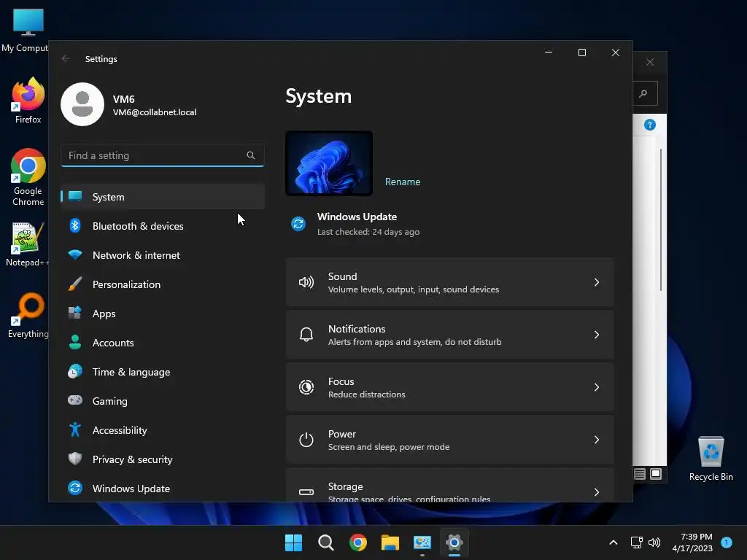Open File Explorer from taskbar
This screenshot has height=560, width=747.
click(390, 542)
